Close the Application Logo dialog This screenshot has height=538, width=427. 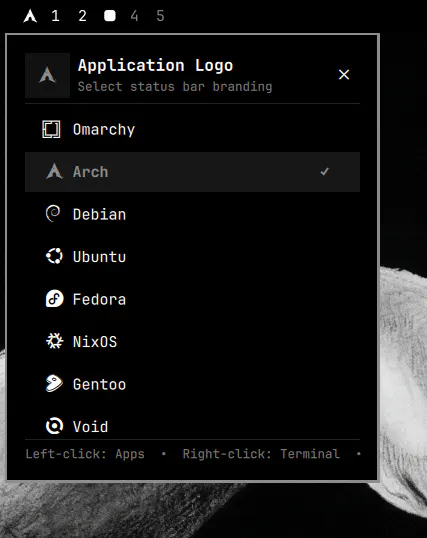(x=344, y=74)
